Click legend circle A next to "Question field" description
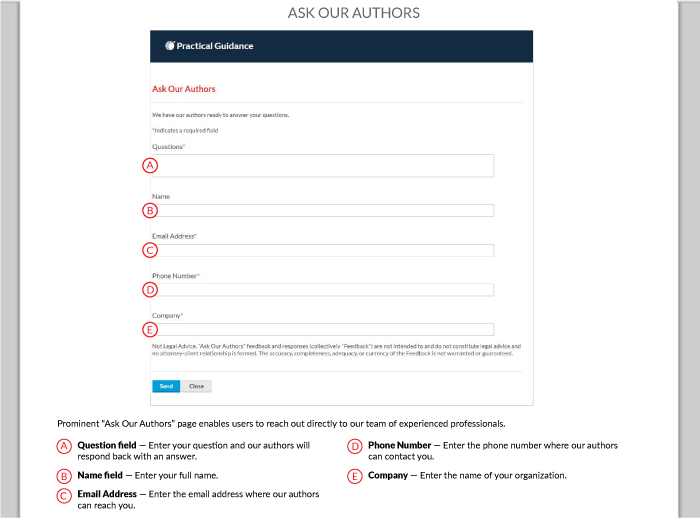 point(64,446)
